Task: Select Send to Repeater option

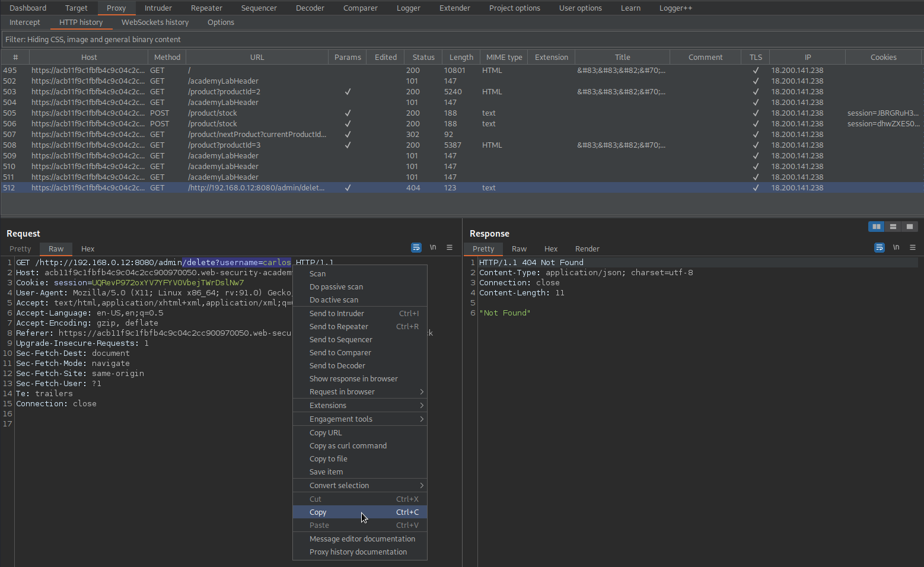Action: click(360, 326)
